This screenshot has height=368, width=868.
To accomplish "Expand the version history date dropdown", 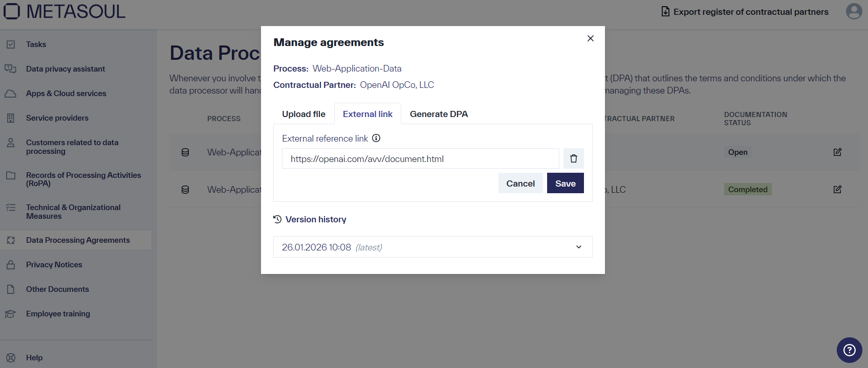I will [579, 247].
